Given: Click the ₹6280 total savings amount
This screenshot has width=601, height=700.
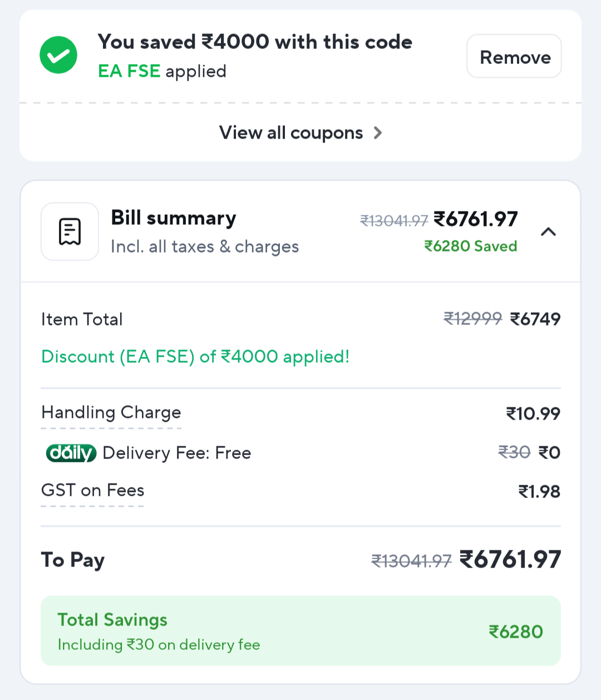Looking at the screenshot, I should point(515,632).
